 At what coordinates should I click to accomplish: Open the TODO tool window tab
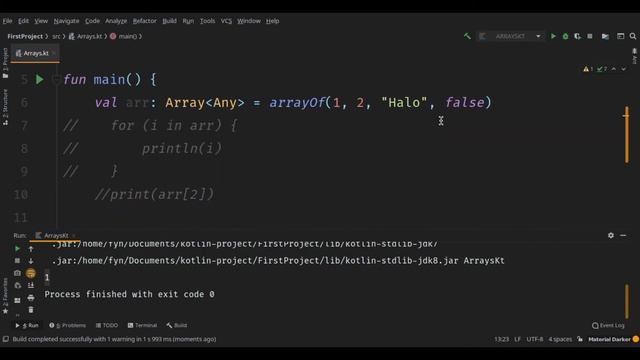click(107, 325)
